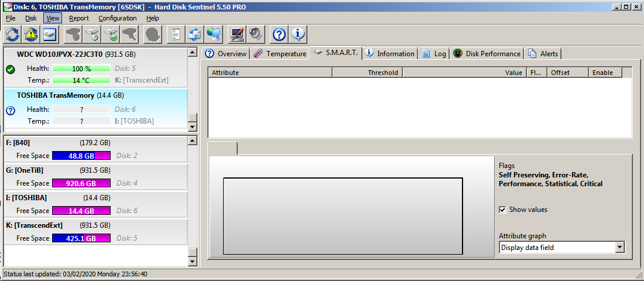Select the I: [TOSHIBA] partition
Image resolution: width=644 pixels, height=281 pixels.
[x=95, y=204]
